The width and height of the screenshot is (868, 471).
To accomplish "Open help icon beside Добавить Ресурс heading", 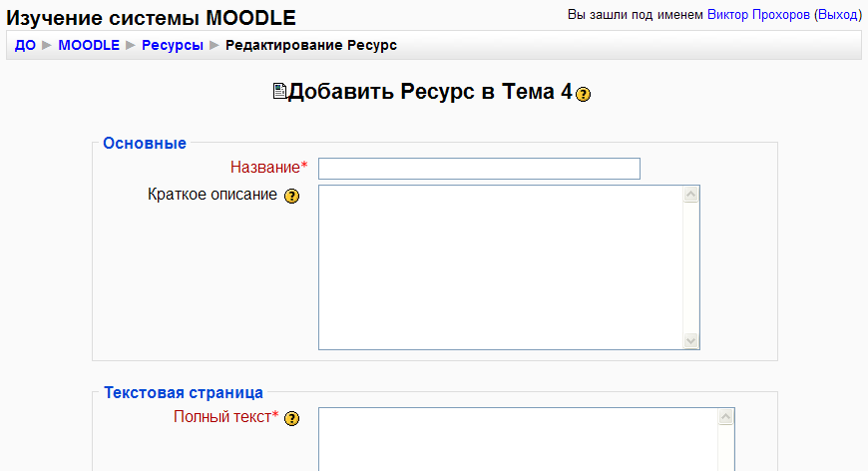I will tap(583, 94).
